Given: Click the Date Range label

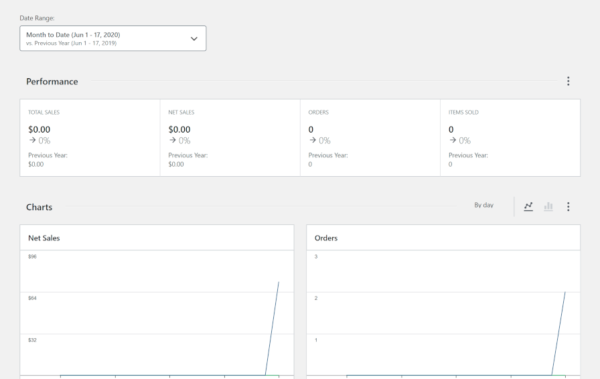Looking at the screenshot, I should pos(37,18).
